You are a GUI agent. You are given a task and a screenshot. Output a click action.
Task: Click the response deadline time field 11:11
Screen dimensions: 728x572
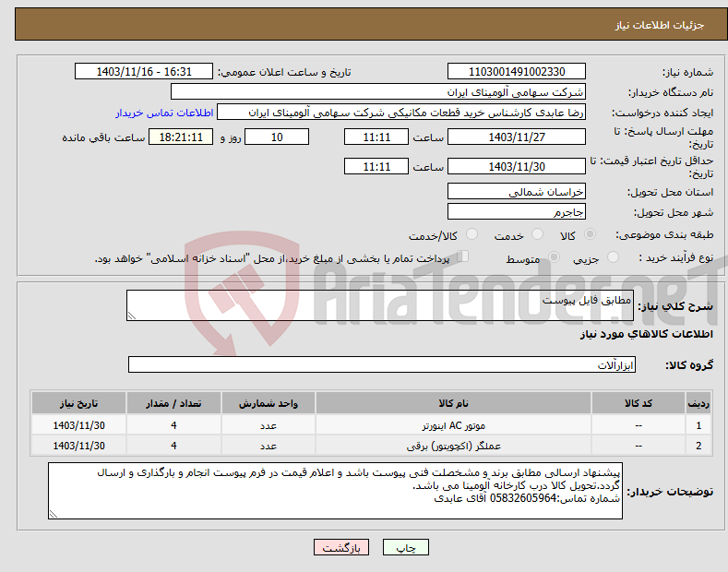tap(376, 137)
